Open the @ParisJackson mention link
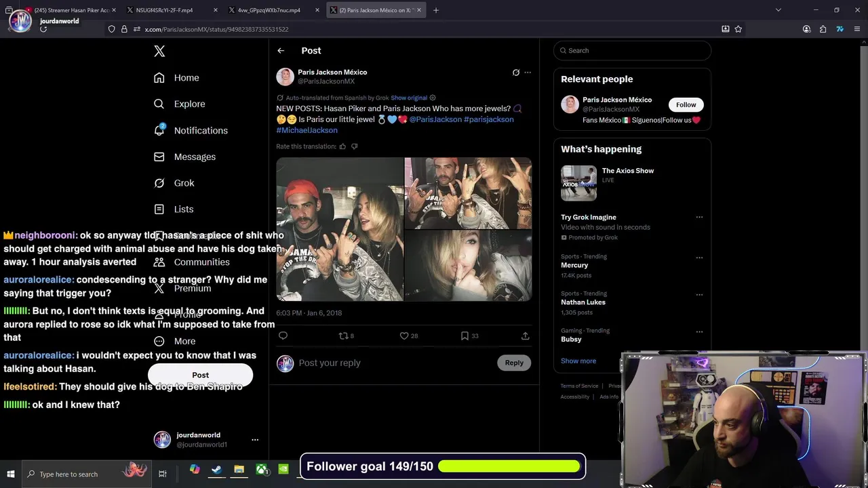The height and width of the screenshot is (488, 868). [435, 119]
